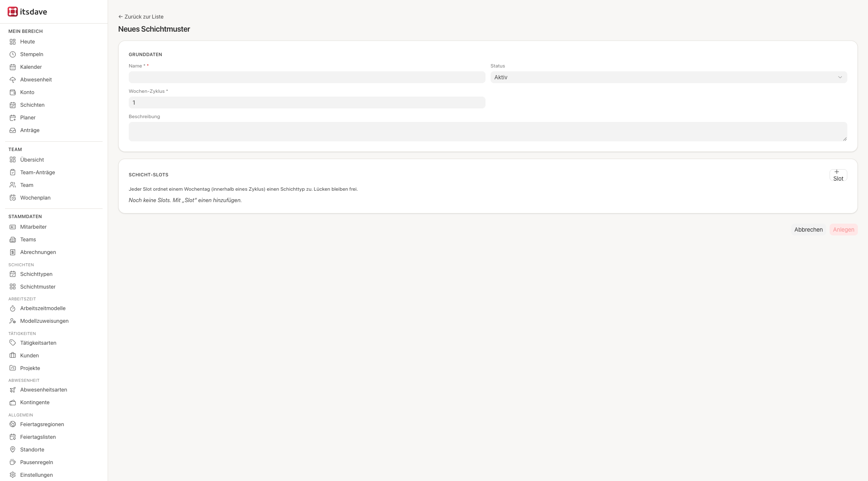The height and width of the screenshot is (481, 868).
Task: Click the Status dropdown chevron arrow
Action: coord(840,77)
